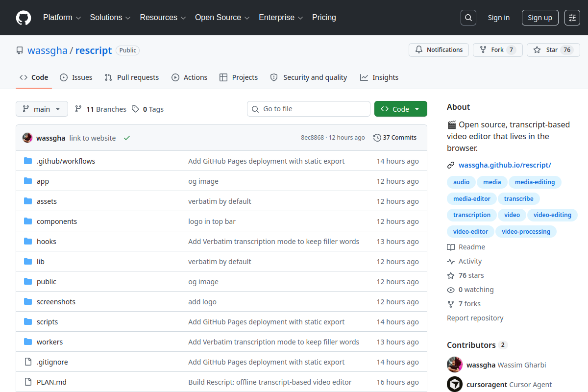Select the audio topic tag
Image resolution: width=588 pixels, height=392 pixels.
[x=461, y=182]
